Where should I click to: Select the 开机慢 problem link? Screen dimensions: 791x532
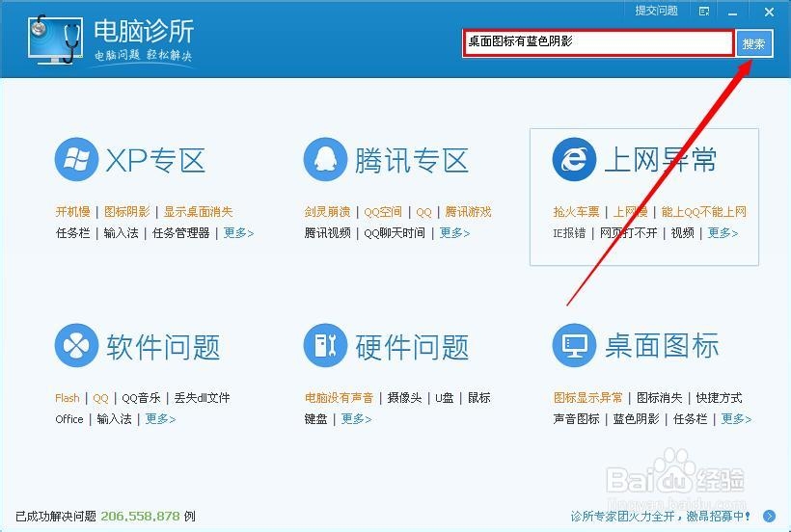tap(72, 212)
